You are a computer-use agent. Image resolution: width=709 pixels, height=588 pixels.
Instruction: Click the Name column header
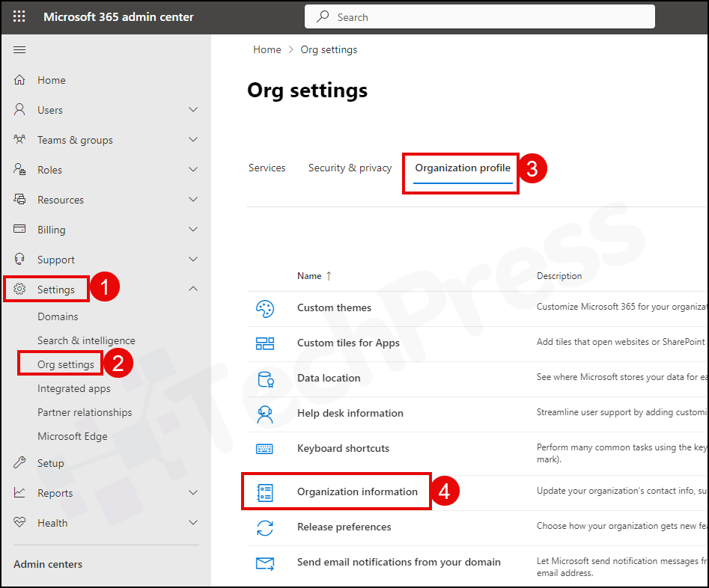(x=309, y=276)
